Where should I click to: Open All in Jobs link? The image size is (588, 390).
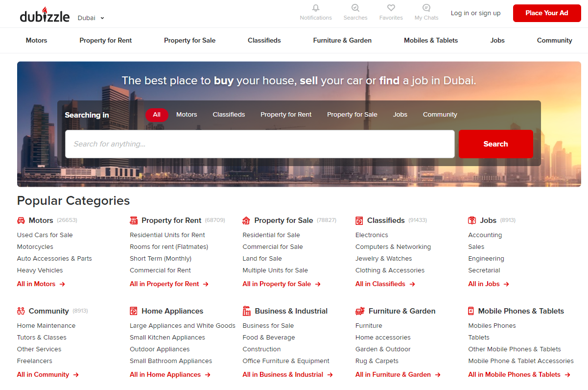[489, 284]
